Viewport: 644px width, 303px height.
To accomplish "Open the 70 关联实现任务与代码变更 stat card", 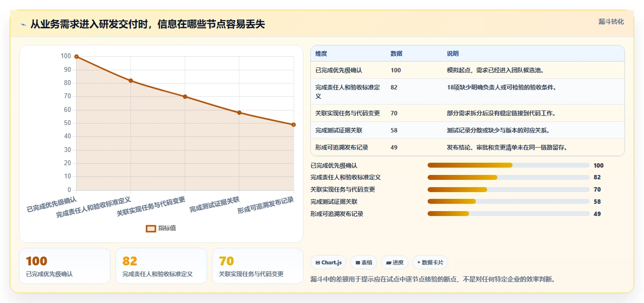I will point(258,266).
